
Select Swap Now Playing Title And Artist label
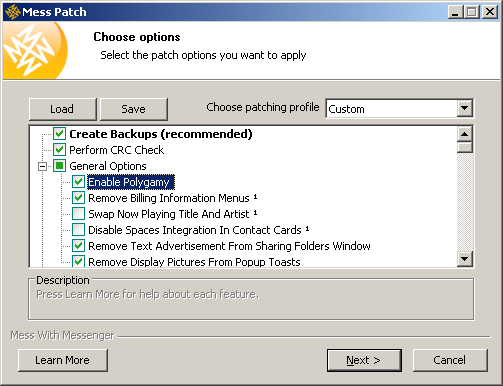(172, 214)
